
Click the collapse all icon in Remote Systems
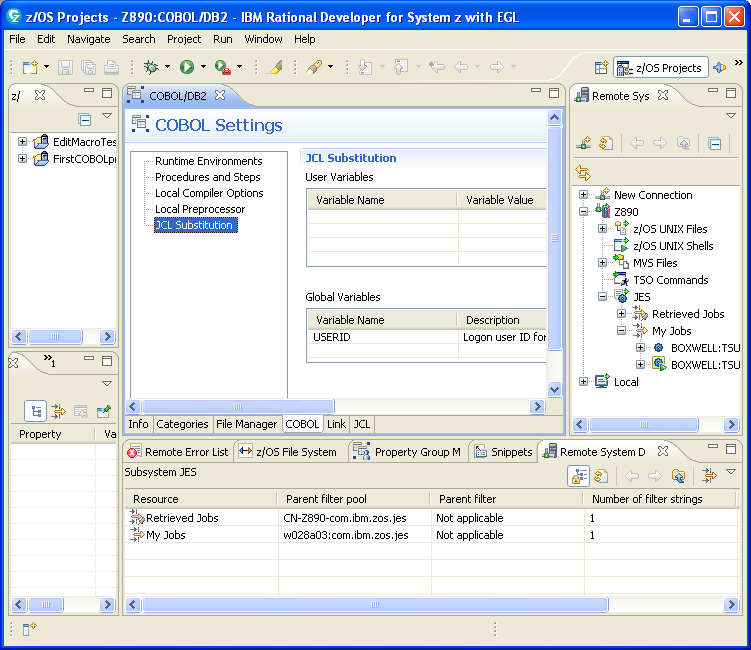(x=715, y=143)
